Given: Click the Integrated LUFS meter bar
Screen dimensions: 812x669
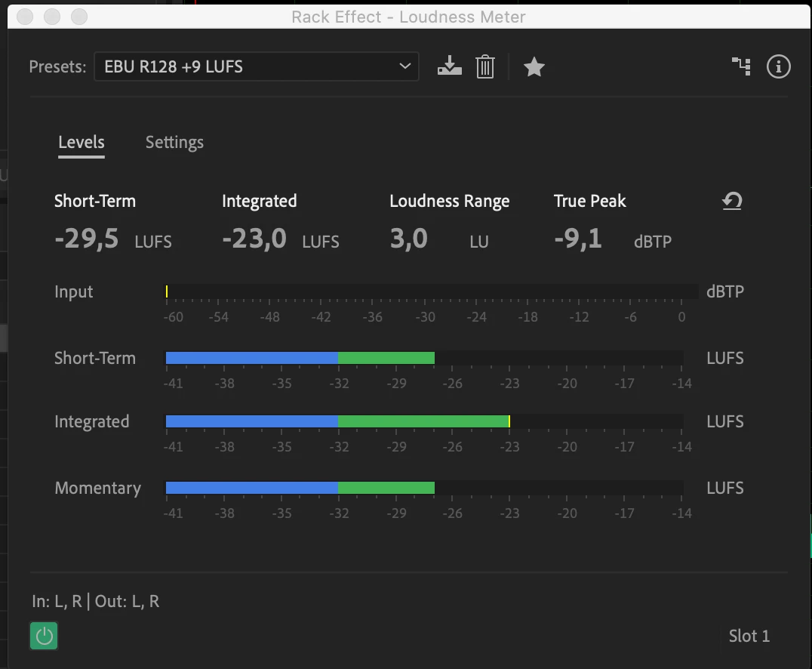Looking at the screenshot, I should 425,421.
